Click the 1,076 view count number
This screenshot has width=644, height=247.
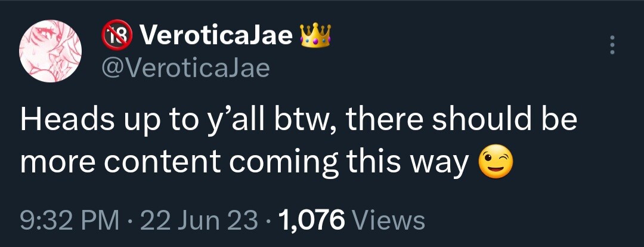(x=312, y=222)
